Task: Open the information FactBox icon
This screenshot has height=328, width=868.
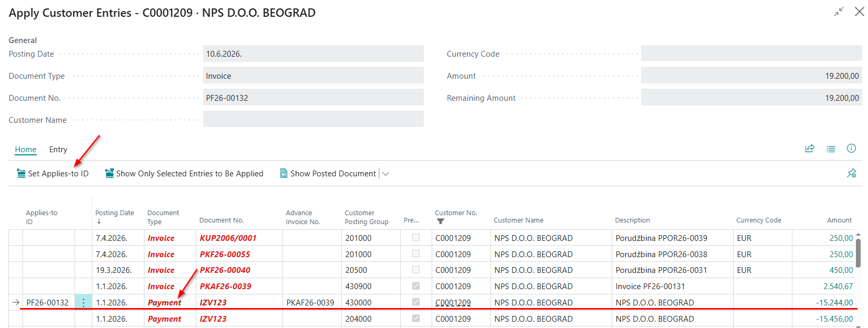Action: [x=851, y=149]
